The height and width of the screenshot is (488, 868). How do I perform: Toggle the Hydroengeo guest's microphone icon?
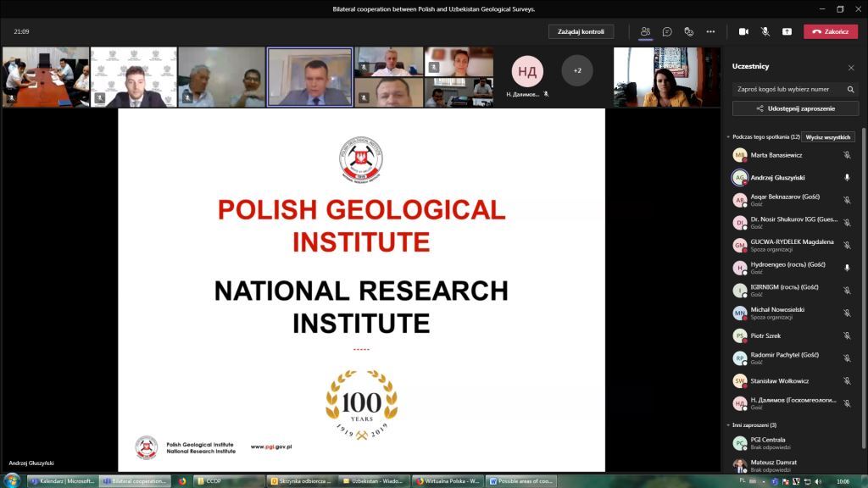847,268
